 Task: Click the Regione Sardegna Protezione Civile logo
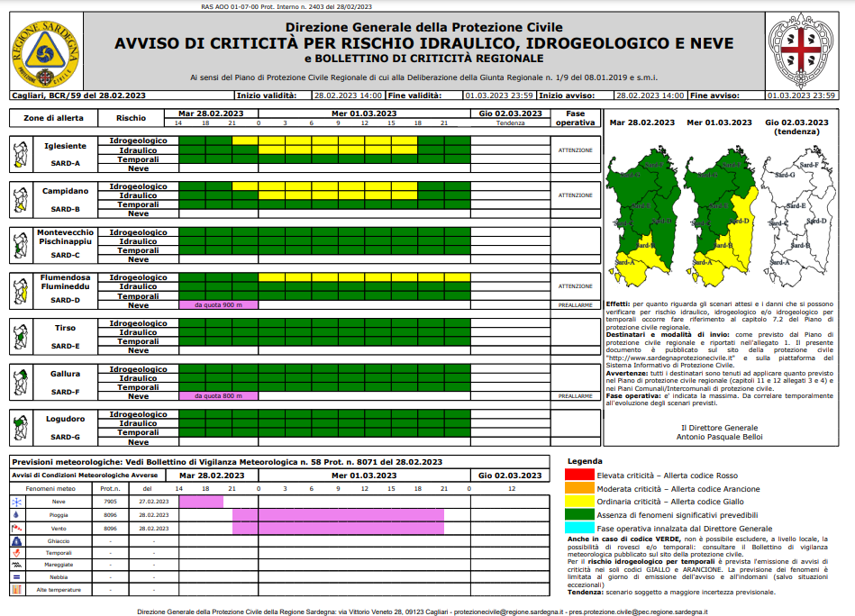(x=45, y=54)
